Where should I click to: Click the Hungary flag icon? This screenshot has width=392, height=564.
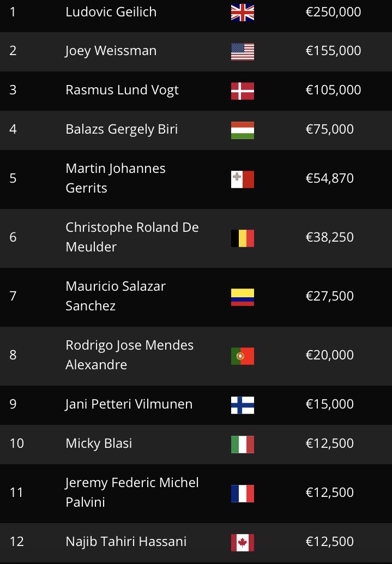point(243,130)
